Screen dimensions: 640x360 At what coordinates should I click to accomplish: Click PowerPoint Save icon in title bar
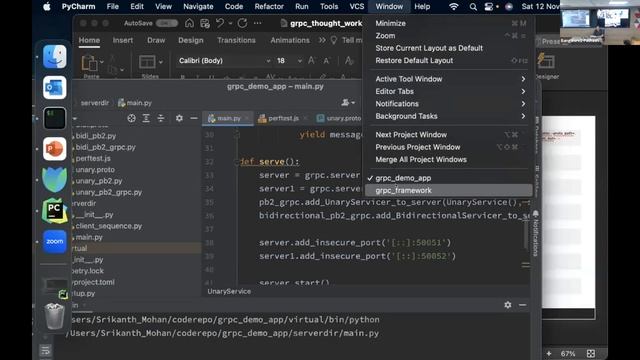tap(205, 23)
